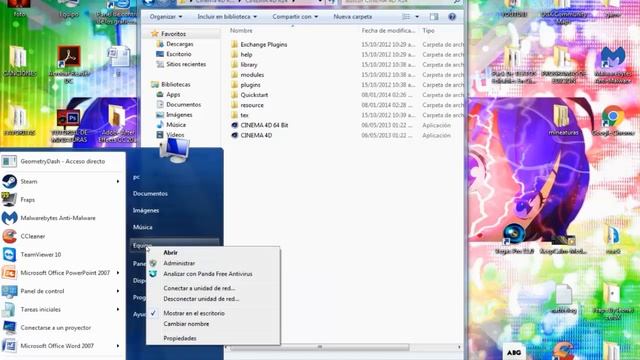Open Organizar dropdown in Explorer
This screenshot has width=640, height=360.
point(166,17)
